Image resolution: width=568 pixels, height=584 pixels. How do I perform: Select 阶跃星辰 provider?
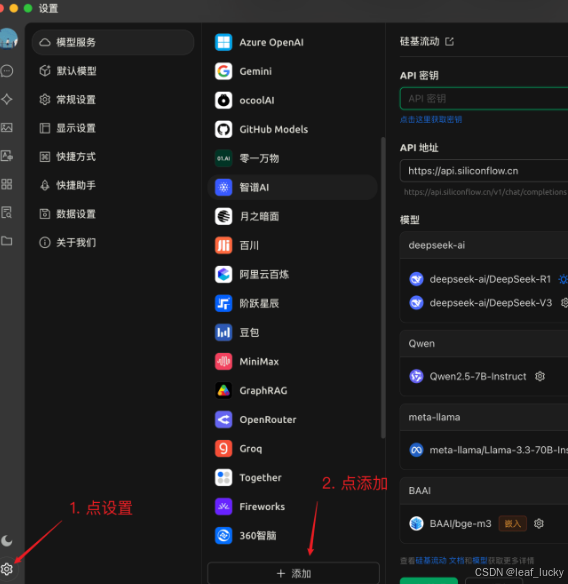click(x=292, y=304)
